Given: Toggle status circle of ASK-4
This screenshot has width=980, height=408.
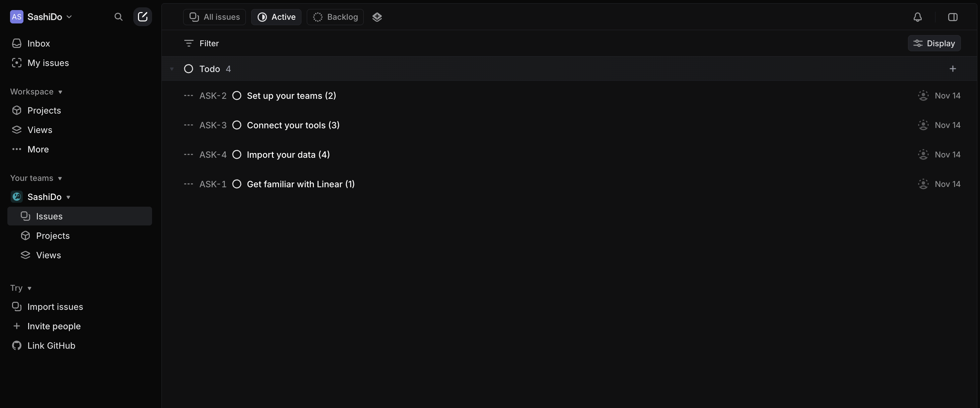Looking at the screenshot, I should click(x=237, y=154).
